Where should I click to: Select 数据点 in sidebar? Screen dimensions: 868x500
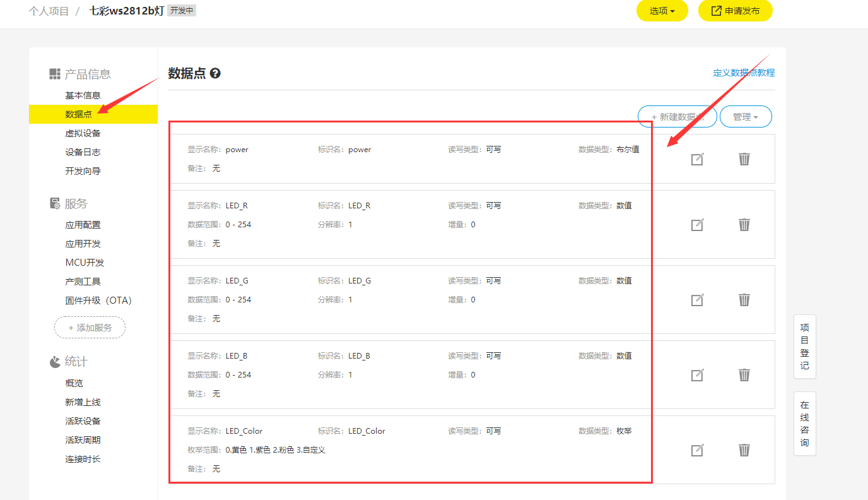click(93, 114)
